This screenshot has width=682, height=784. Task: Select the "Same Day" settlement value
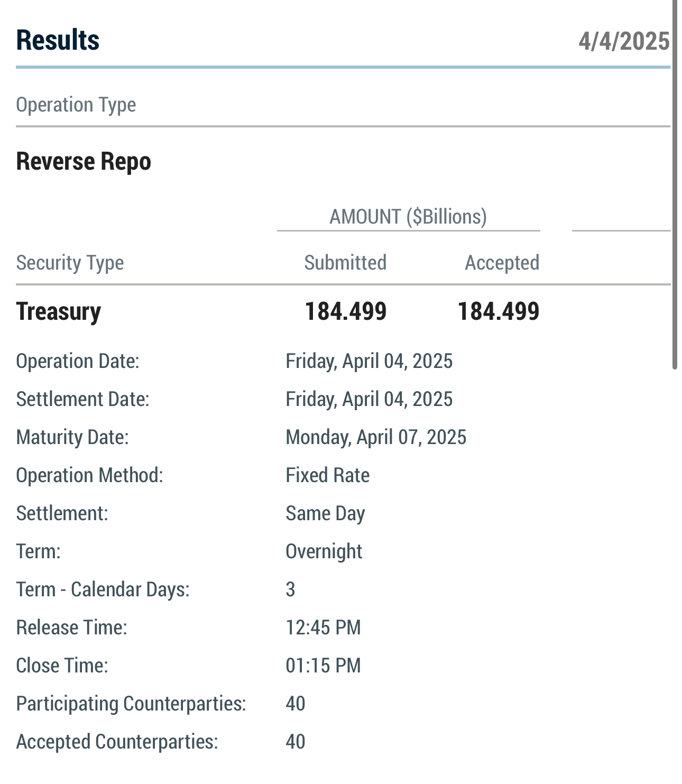tap(325, 513)
